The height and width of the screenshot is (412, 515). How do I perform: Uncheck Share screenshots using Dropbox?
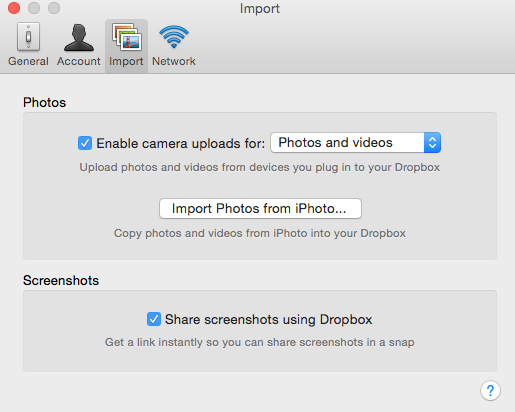(154, 319)
